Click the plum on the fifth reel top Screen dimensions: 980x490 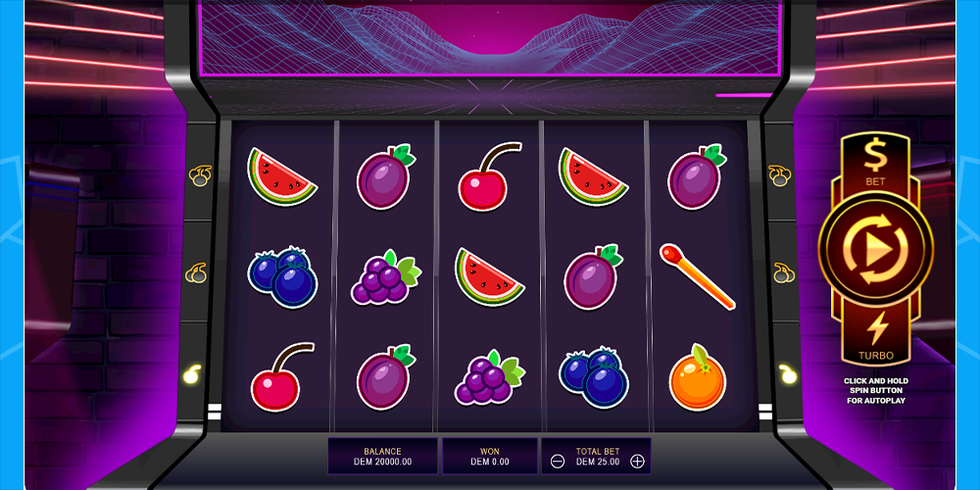tap(698, 176)
